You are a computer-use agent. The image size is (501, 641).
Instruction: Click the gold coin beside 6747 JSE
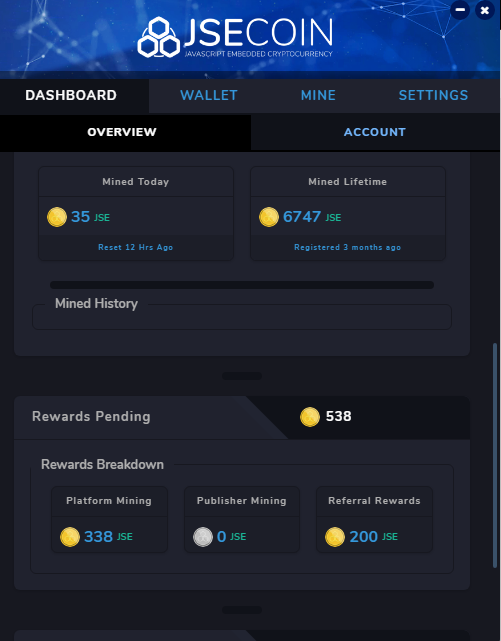click(269, 217)
